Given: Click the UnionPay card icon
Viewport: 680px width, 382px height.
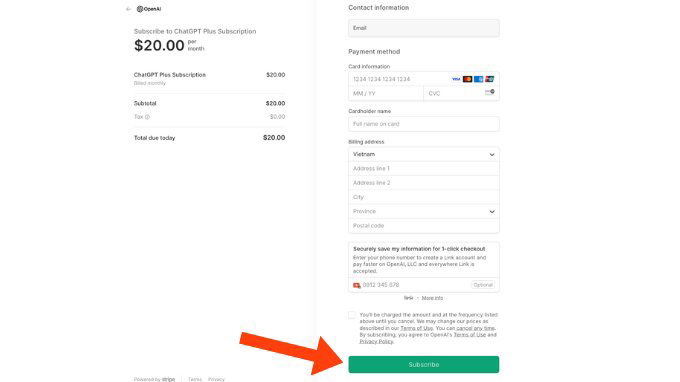Looking at the screenshot, I should pos(490,79).
